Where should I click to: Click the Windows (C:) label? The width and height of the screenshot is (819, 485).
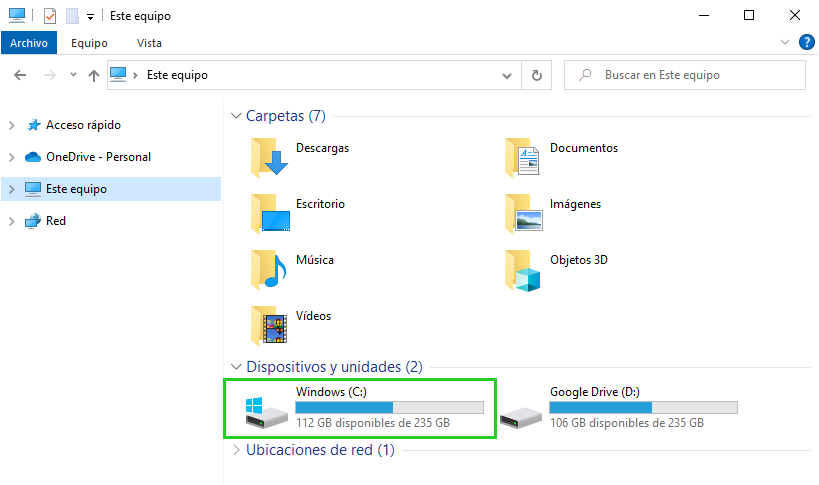click(x=331, y=392)
